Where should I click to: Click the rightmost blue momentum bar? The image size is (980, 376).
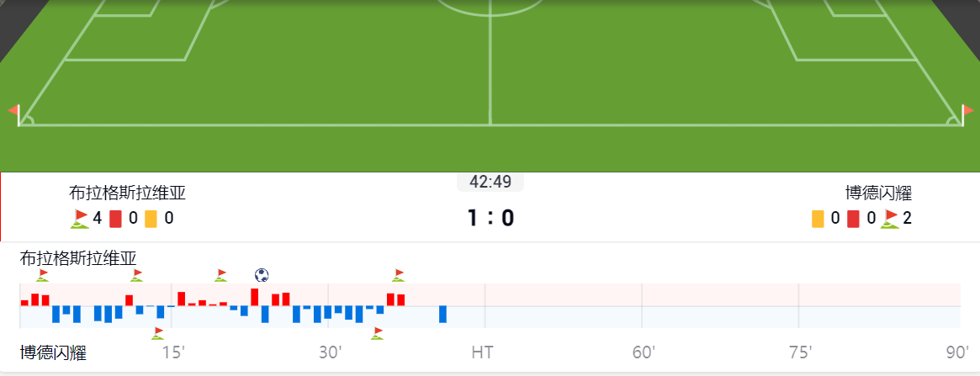pyautogui.click(x=442, y=315)
